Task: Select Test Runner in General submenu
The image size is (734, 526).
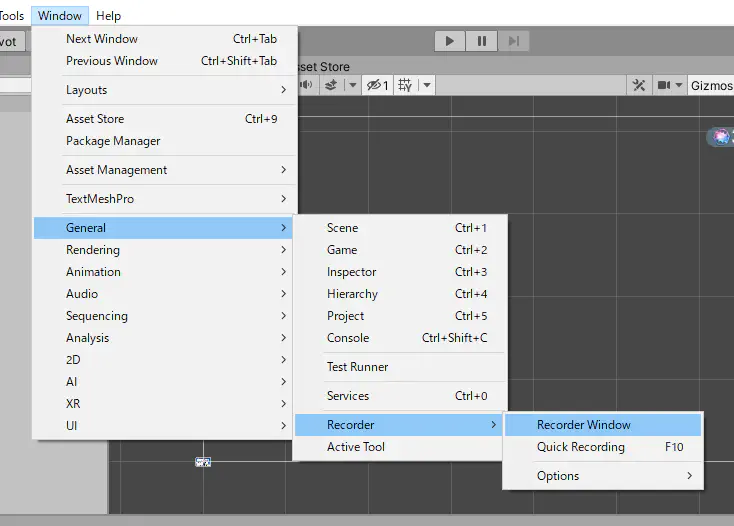Action: (357, 367)
